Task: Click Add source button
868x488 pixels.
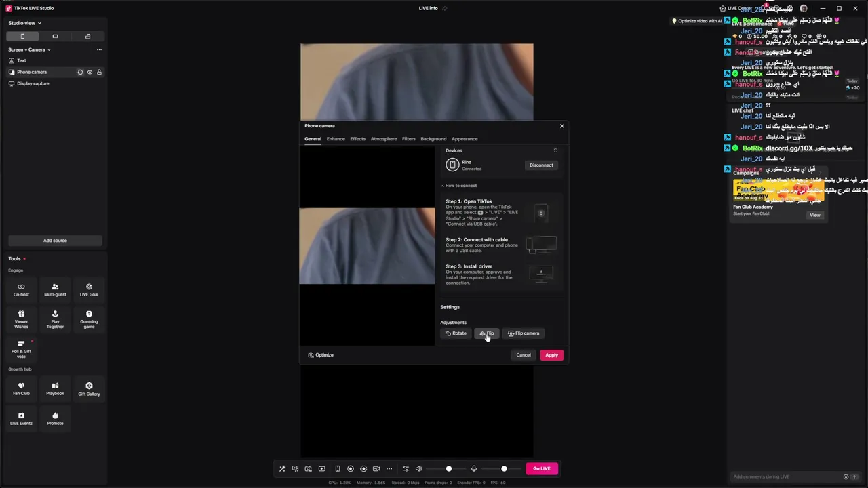Action: pyautogui.click(x=55, y=241)
